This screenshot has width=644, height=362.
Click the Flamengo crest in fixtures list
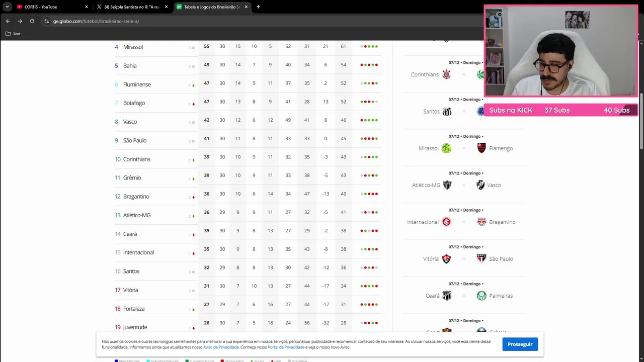(x=481, y=148)
